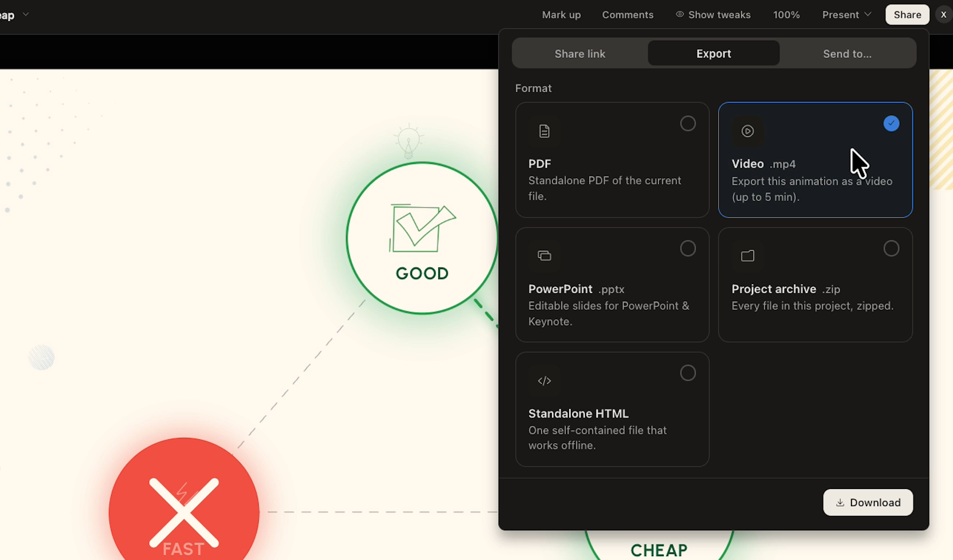Switch to the Share link tab

(x=580, y=53)
